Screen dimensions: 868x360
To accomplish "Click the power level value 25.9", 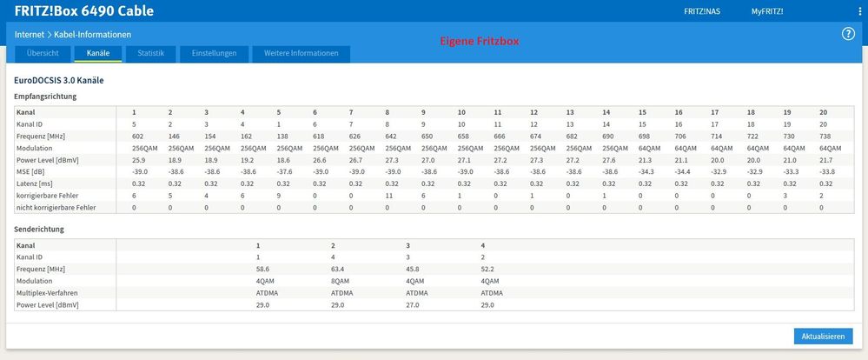I will tap(138, 160).
